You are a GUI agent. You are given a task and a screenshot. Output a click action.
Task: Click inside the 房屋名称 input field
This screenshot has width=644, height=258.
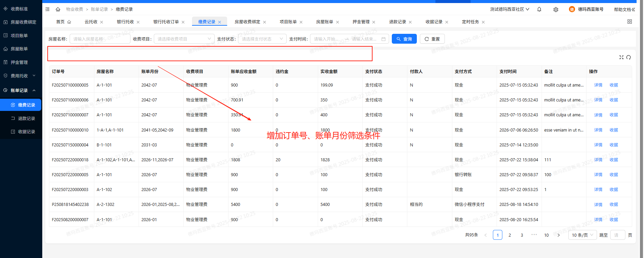[100, 39]
